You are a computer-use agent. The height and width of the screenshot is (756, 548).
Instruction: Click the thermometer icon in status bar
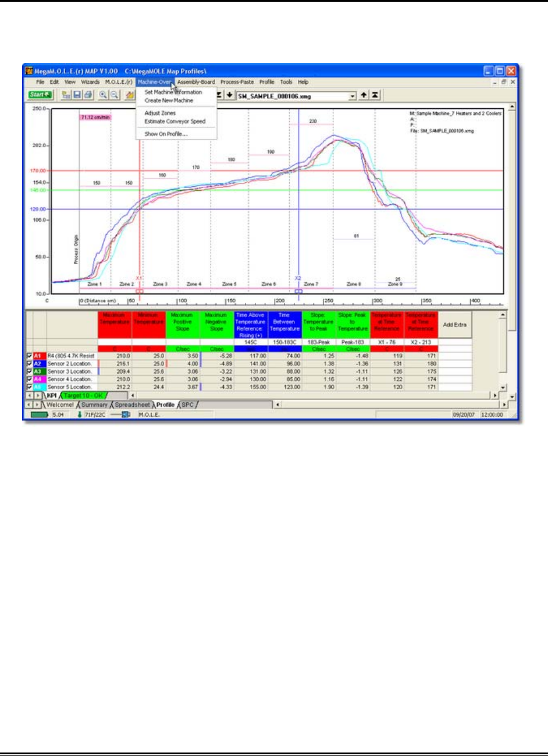click(x=80, y=415)
